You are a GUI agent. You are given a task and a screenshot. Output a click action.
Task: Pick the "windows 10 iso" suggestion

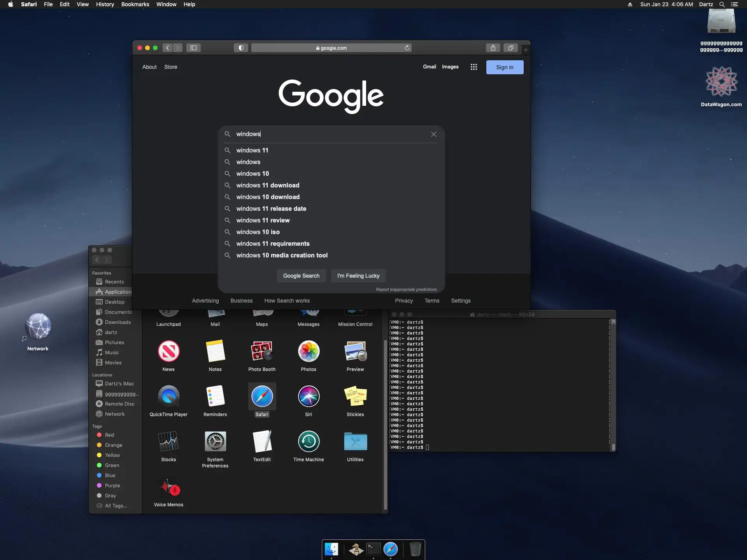pyautogui.click(x=258, y=232)
